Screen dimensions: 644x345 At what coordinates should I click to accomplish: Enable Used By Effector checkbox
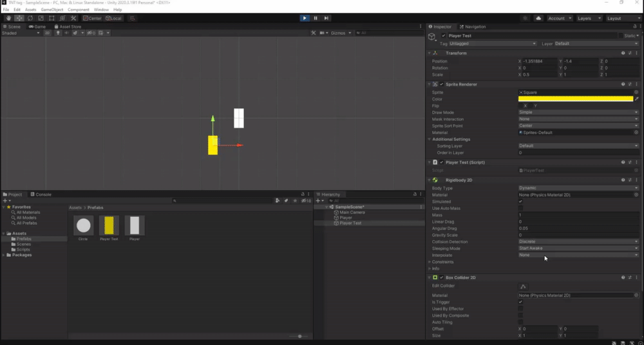[520, 309]
